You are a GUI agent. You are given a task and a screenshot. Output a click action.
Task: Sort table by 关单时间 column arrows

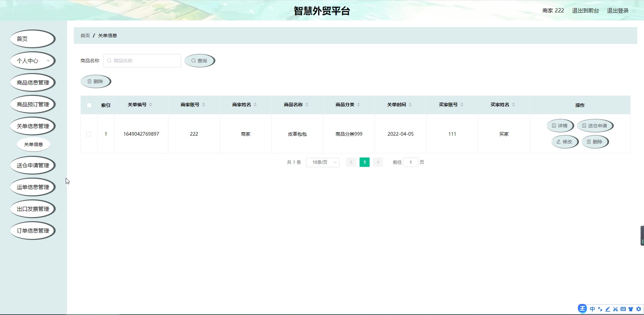coord(410,105)
